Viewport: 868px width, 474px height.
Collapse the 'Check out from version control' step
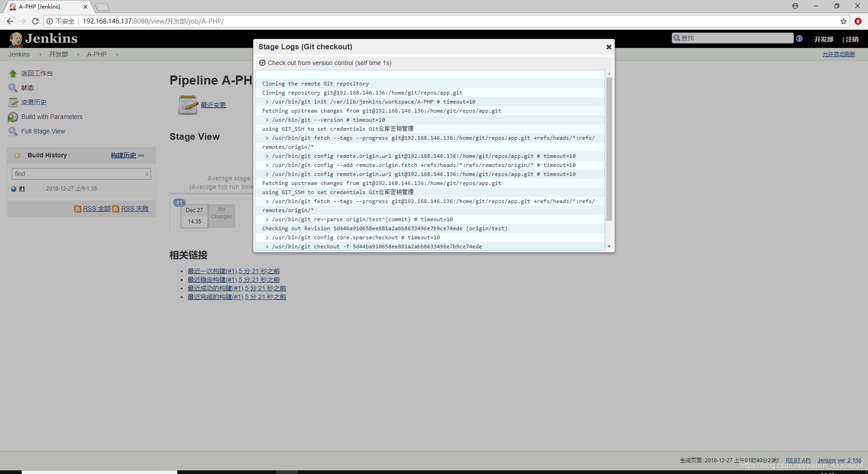tap(262, 63)
